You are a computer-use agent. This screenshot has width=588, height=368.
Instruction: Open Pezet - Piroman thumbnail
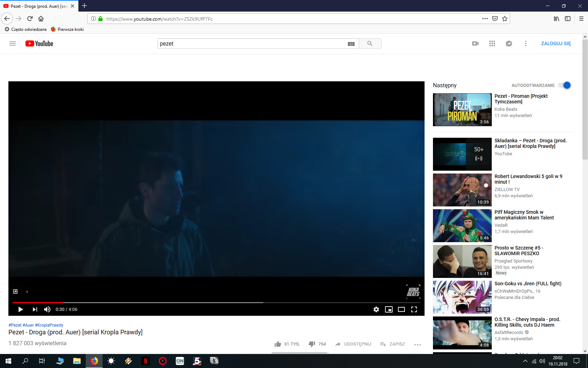coord(462,110)
